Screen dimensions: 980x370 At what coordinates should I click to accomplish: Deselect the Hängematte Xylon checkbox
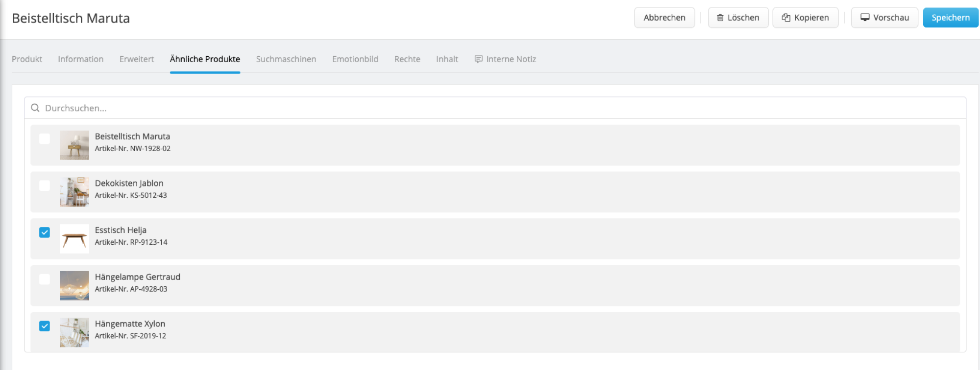[45, 326]
